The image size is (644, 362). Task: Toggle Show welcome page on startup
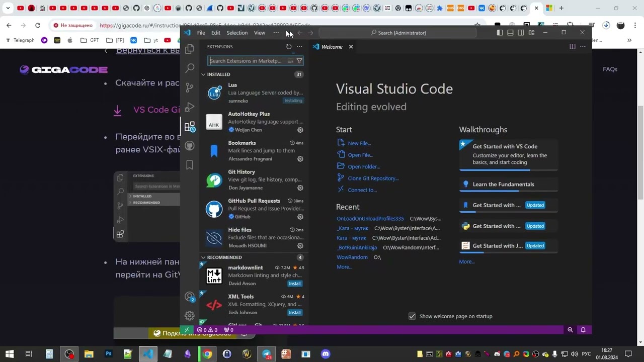412,316
